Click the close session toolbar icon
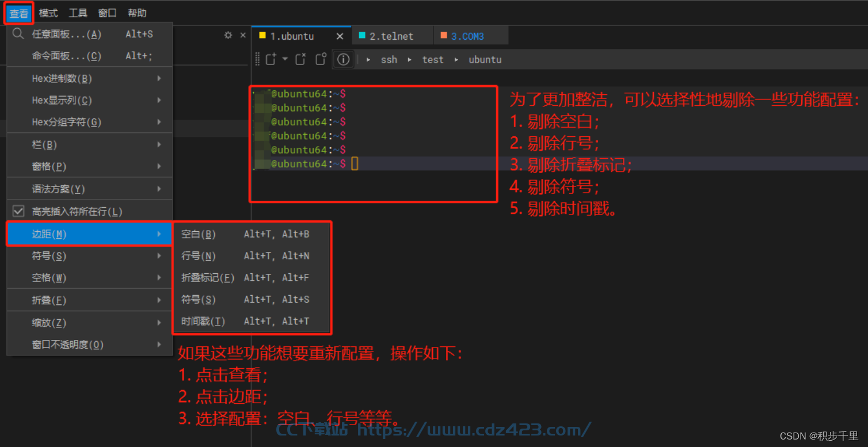This screenshot has width=868, height=447. 300,59
